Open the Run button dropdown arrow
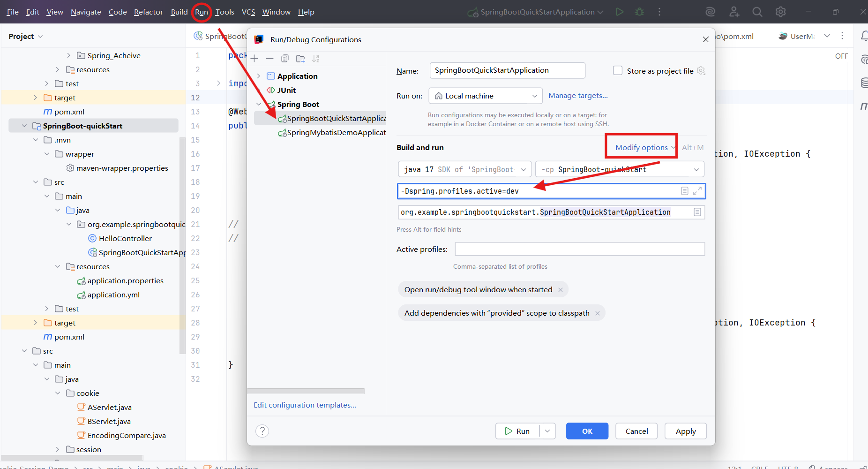 point(547,431)
